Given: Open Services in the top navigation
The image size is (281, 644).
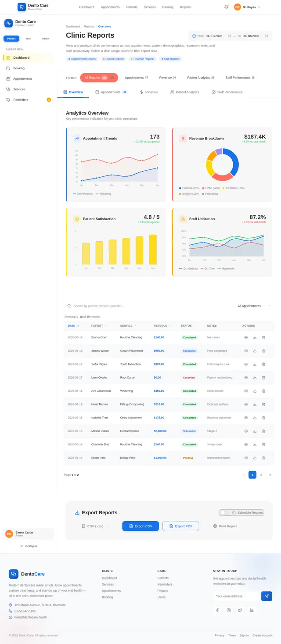Looking at the screenshot, I should click(x=150, y=7).
